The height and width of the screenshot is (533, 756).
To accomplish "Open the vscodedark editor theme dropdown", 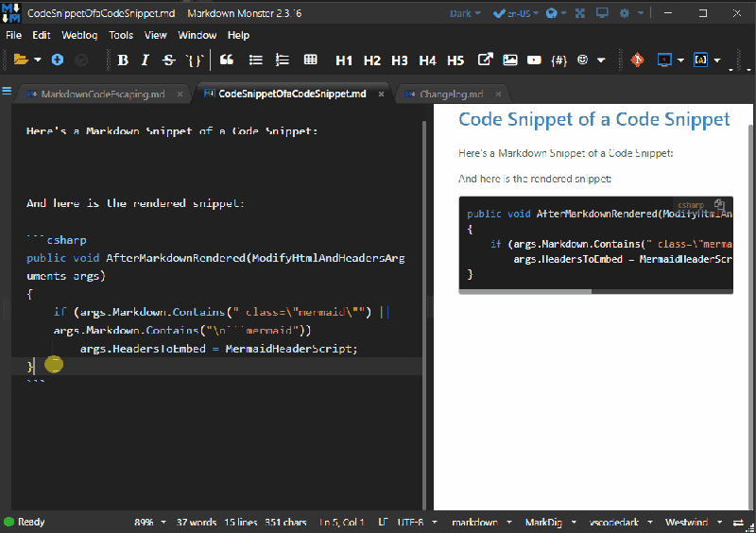I will click(x=621, y=523).
